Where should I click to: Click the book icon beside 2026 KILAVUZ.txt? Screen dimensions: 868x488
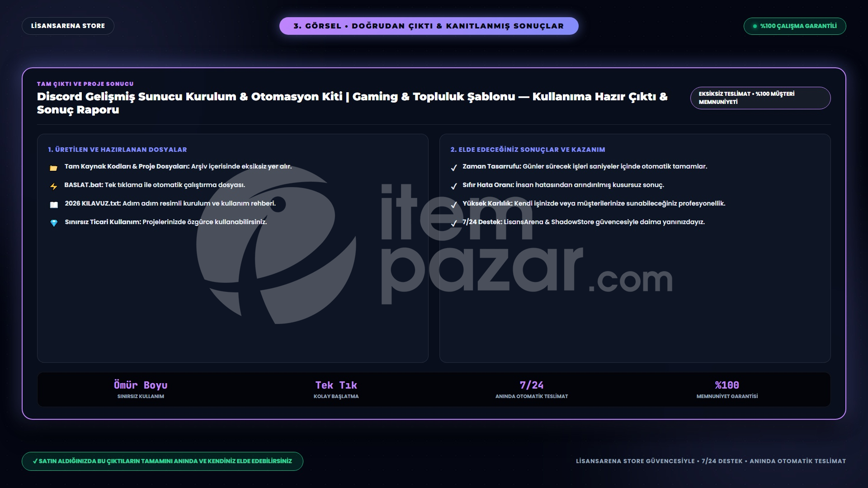(54, 205)
